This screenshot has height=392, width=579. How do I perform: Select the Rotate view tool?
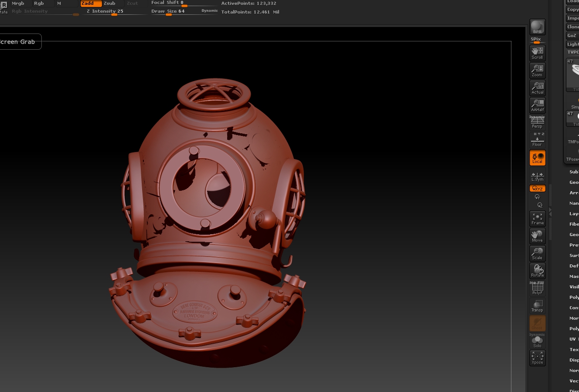tap(537, 271)
